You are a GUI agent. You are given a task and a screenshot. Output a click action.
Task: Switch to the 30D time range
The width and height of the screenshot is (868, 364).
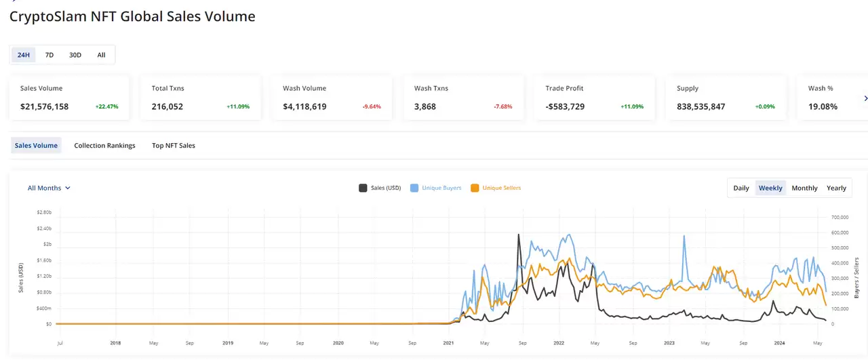click(75, 55)
